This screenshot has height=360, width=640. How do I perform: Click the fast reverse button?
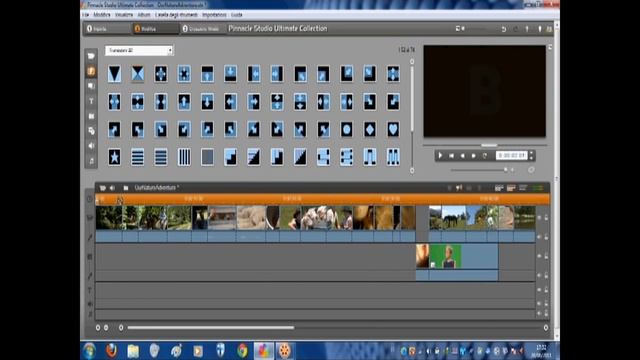(x=462, y=156)
